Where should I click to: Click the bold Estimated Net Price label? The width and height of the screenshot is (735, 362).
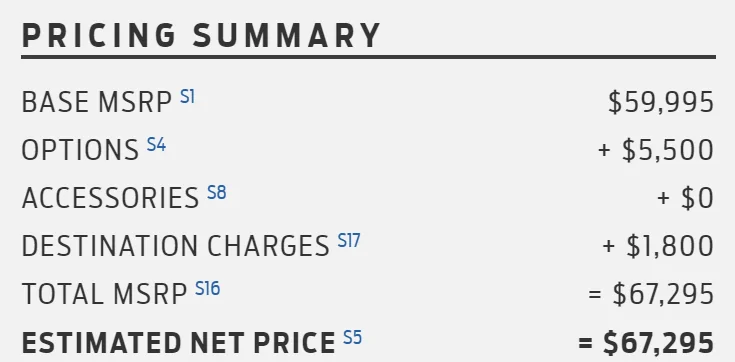[x=178, y=343]
